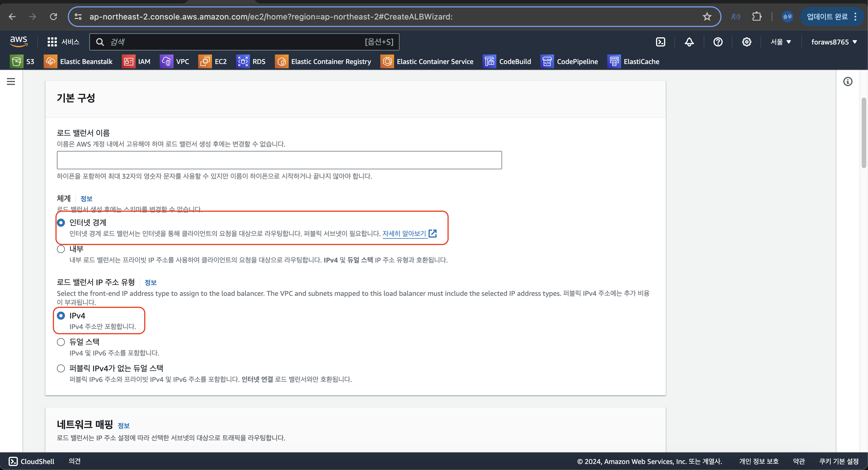868x470 pixels.
Task: Select 퍼블릭 IPv4가 없는 듀얼 스택 option
Action: tap(61, 368)
